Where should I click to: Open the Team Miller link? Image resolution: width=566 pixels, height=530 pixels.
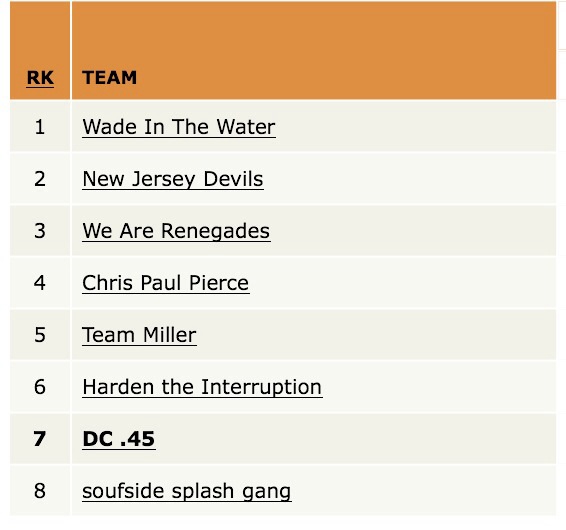[x=139, y=335]
